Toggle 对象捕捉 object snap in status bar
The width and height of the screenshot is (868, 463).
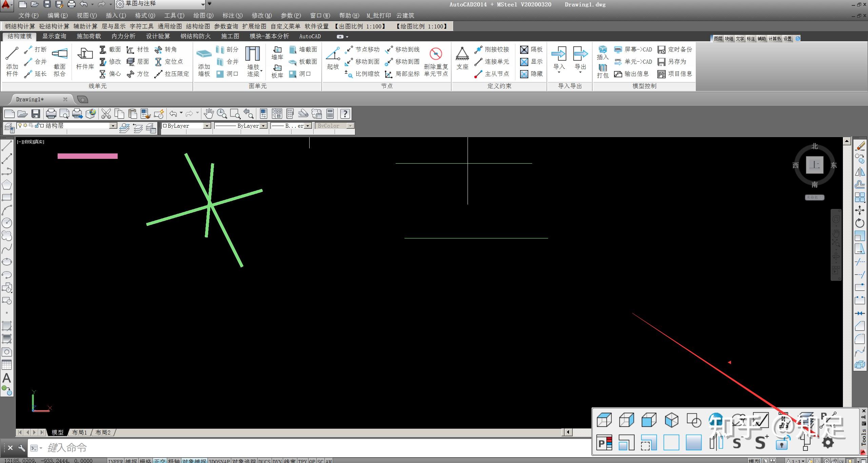coord(194,461)
